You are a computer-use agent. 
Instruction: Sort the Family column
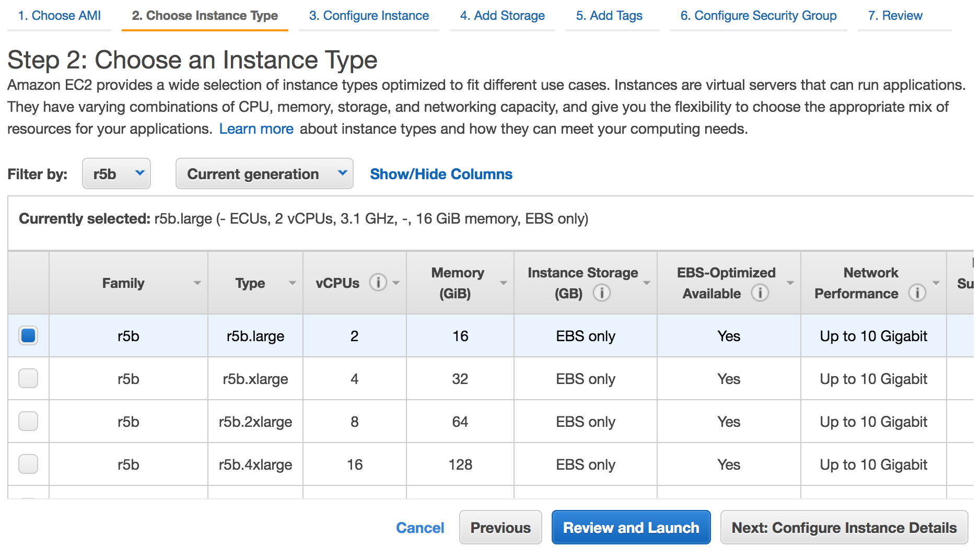197,283
